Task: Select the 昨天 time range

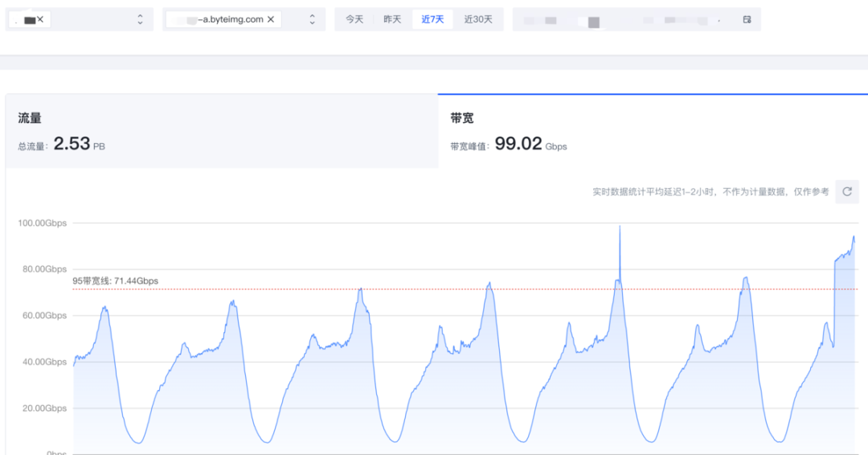Action: tap(392, 19)
